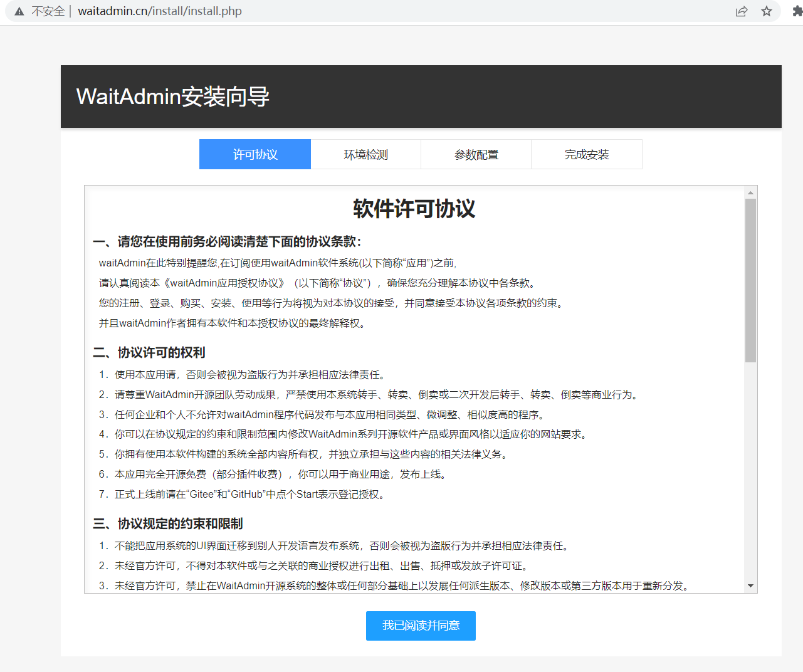803x672 pixels.
Task: Bookmark this page with the star icon
Action: pyautogui.click(x=767, y=11)
